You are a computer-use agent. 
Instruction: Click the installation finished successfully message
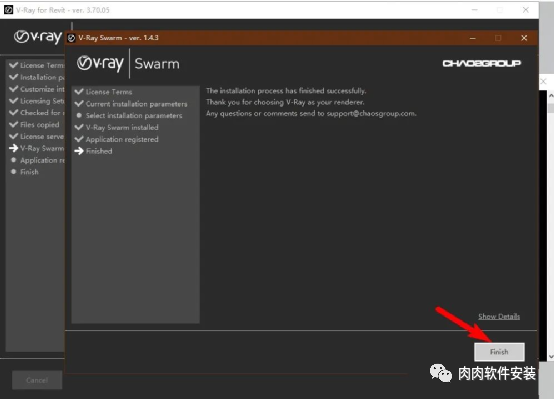pyautogui.click(x=286, y=91)
